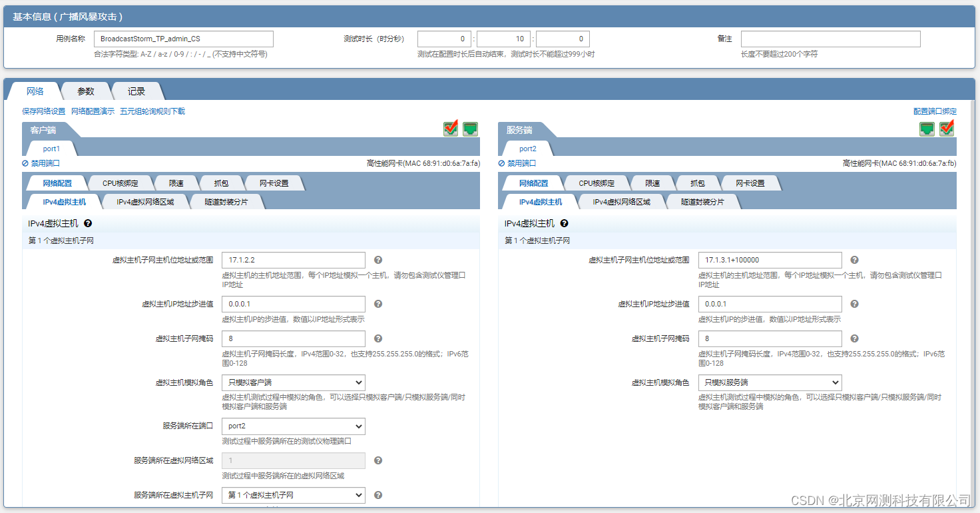
Task: Open server 网卡设置 tab
Action: [750, 183]
